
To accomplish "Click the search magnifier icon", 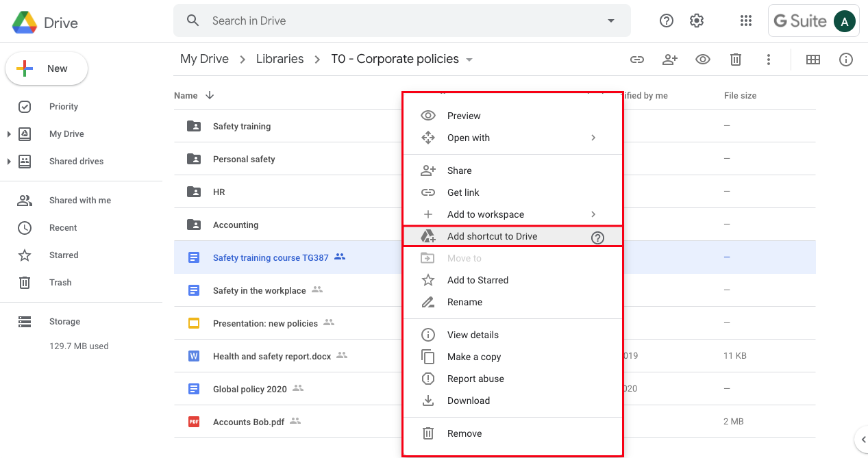I will tap(193, 21).
